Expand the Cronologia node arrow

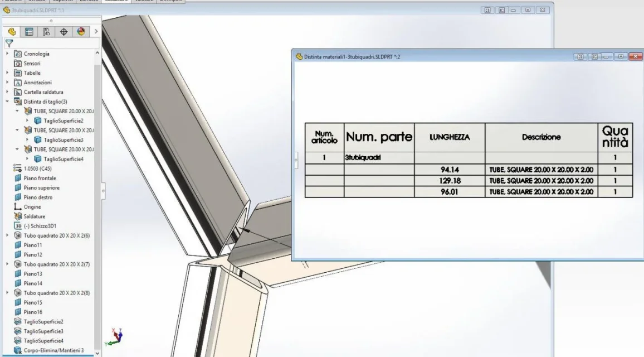coord(7,54)
